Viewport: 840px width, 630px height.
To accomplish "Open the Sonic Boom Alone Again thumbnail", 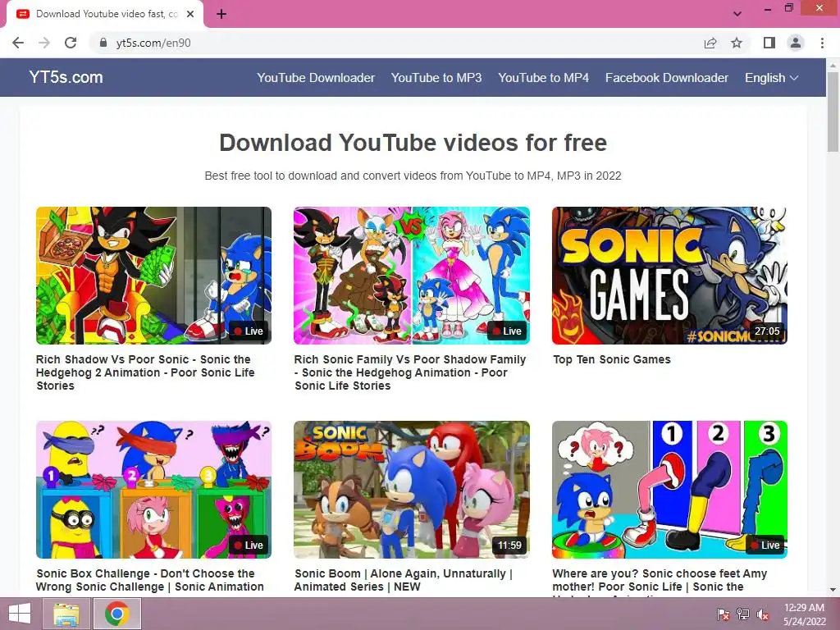I will pyautogui.click(x=412, y=490).
